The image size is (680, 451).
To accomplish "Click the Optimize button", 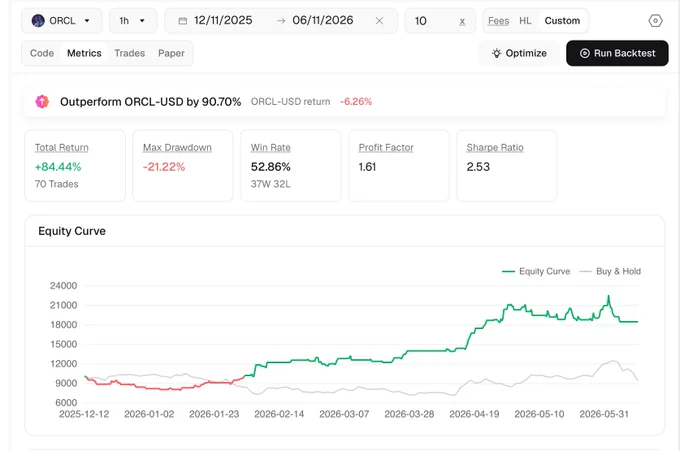I will (x=519, y=53).
